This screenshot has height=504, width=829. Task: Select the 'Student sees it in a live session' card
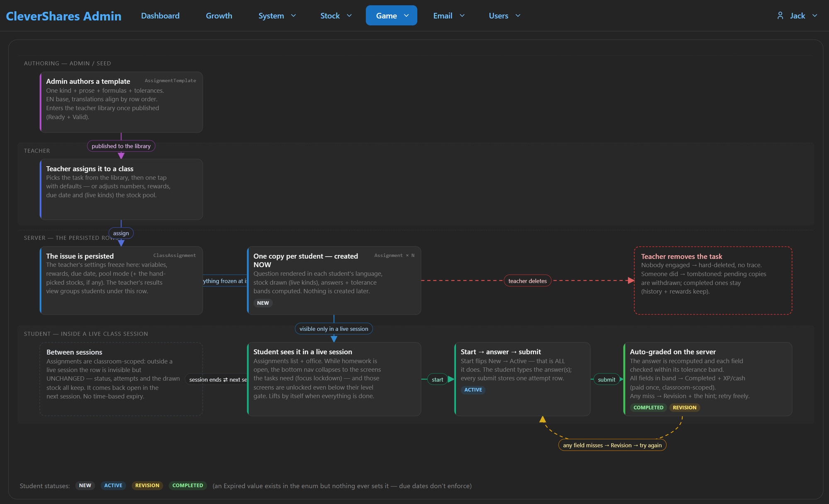click(x=334, y=379)
